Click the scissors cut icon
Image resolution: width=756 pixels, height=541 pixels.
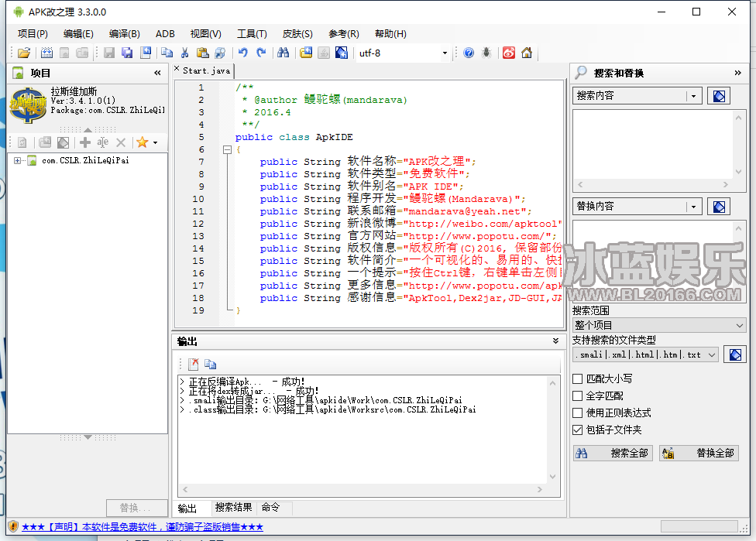[x=184, y=53]
